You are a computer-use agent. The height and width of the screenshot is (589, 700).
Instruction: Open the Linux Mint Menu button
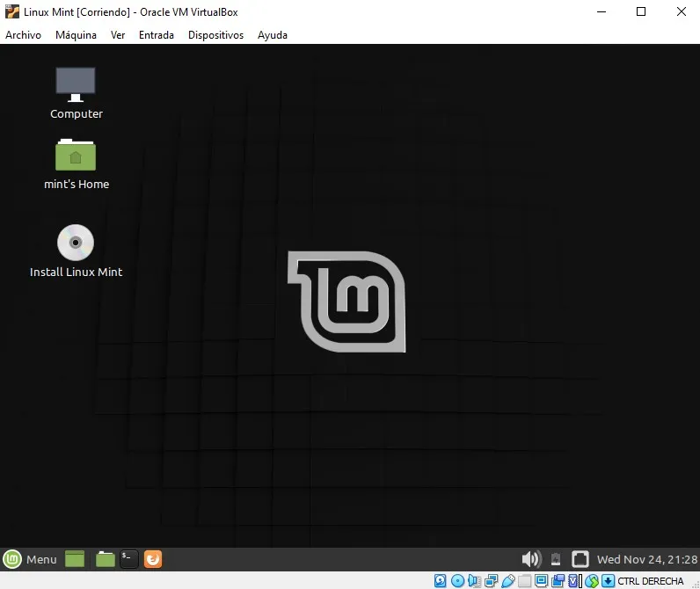tap(30, 559)
